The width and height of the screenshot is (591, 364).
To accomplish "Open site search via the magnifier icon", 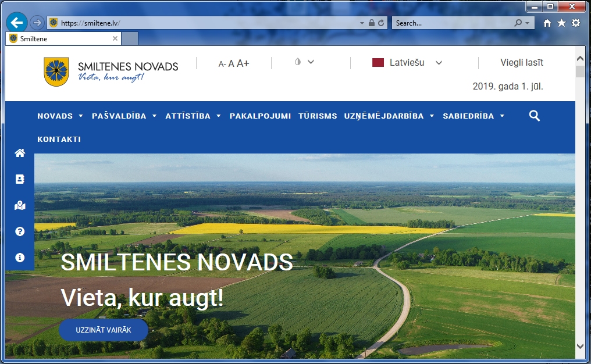I will (534, 116).
